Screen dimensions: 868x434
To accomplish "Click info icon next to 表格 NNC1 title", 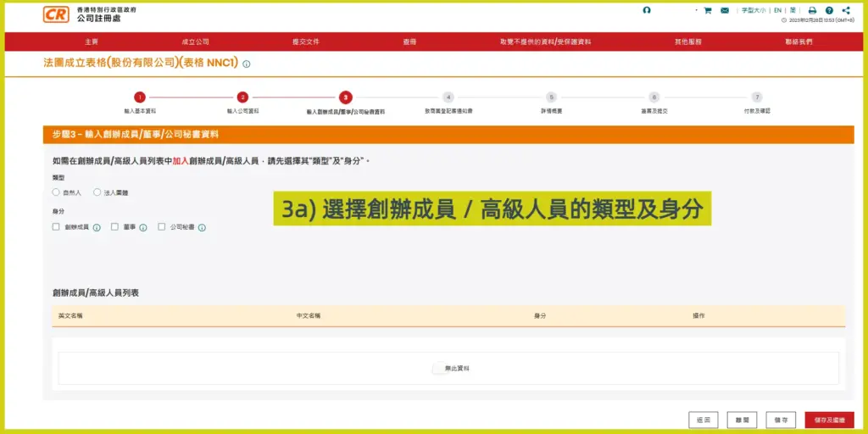I will coord(247,64).
